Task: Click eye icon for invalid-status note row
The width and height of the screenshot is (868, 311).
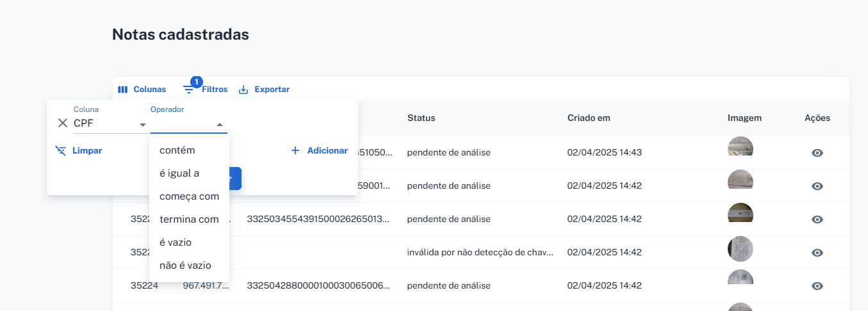Action: pos(817,253)
